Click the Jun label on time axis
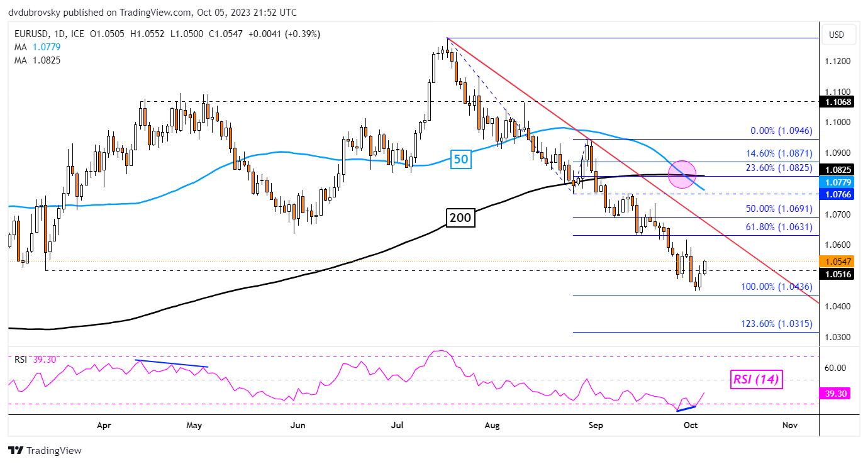 (x=298, y=426)
